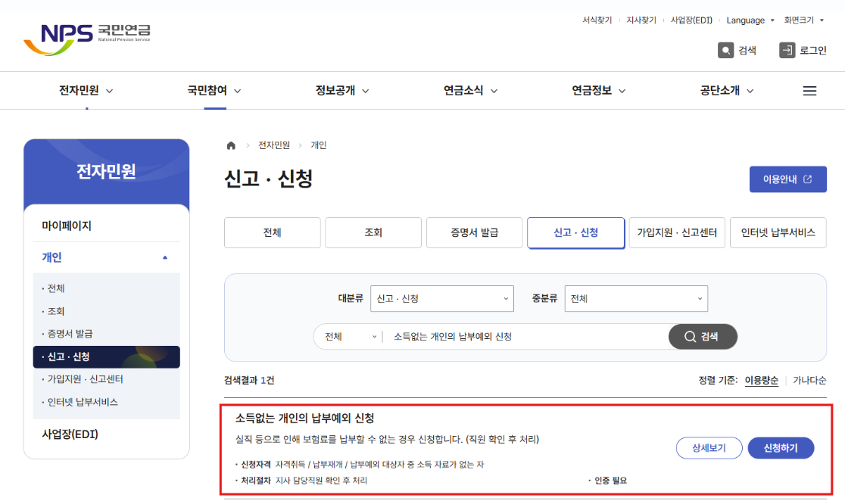Screen dimensions: 845x504
Task: Collapse the 개인 sidebar section
Action: [x=106, y=257]
